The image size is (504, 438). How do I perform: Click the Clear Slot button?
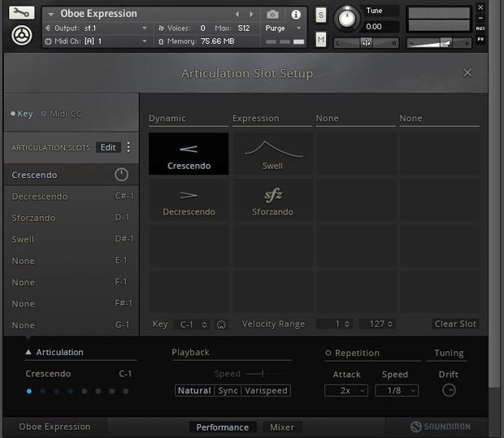pos(455,324)
